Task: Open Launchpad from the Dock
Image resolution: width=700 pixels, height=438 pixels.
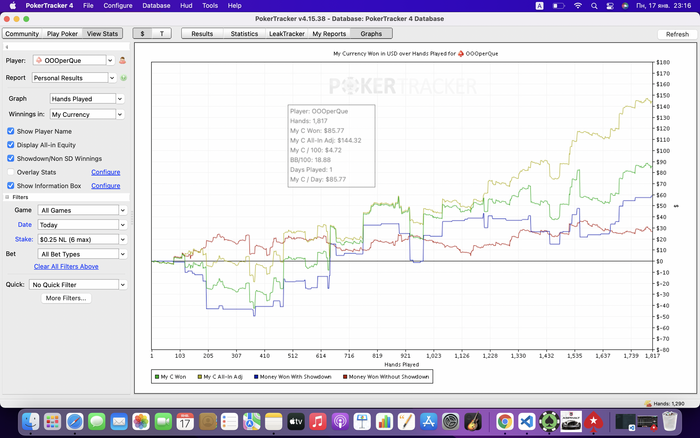Action: pos(53,421)
